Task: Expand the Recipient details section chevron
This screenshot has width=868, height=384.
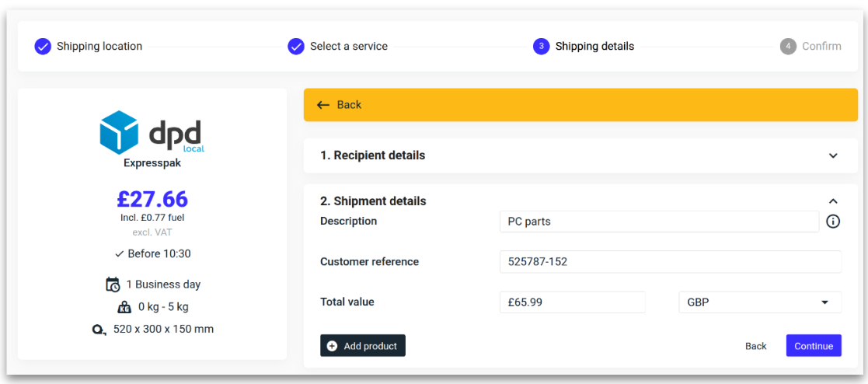Action: click(833, 155)
